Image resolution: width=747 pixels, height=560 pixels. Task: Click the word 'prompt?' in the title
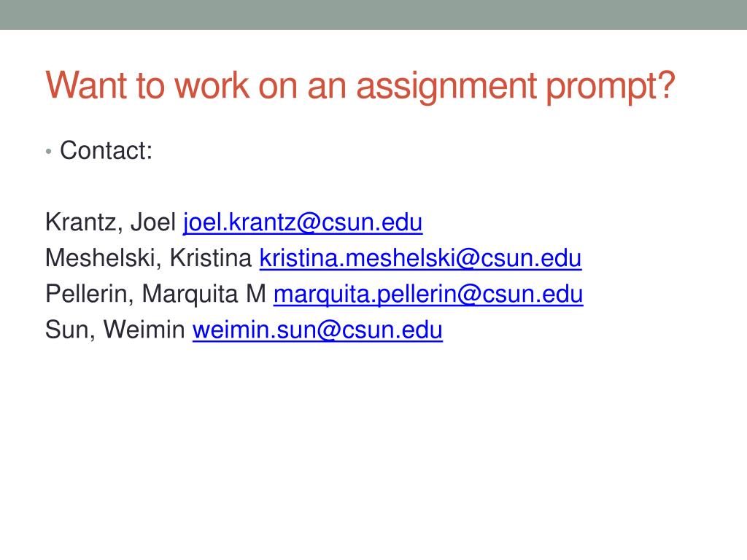[x=611, y=86]
